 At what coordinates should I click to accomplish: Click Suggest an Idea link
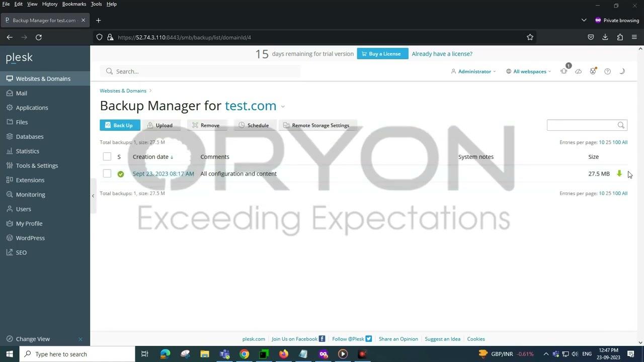pyautogui.click(x=442, y=339)
